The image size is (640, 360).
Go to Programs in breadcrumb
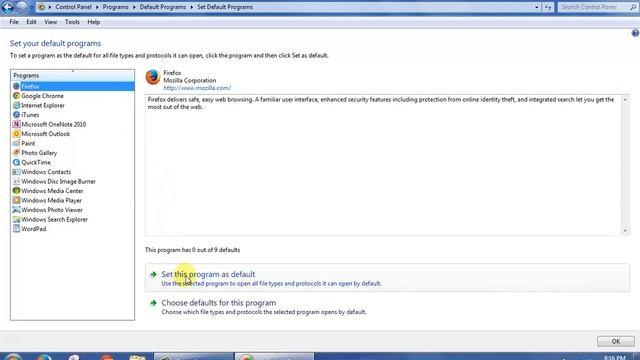[116, 7]
